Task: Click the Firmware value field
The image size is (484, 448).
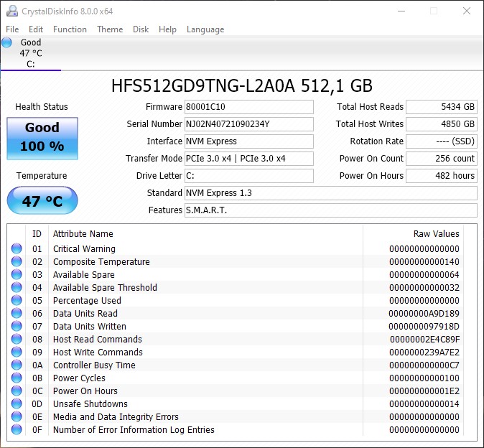Action: [x=249, y=107]
